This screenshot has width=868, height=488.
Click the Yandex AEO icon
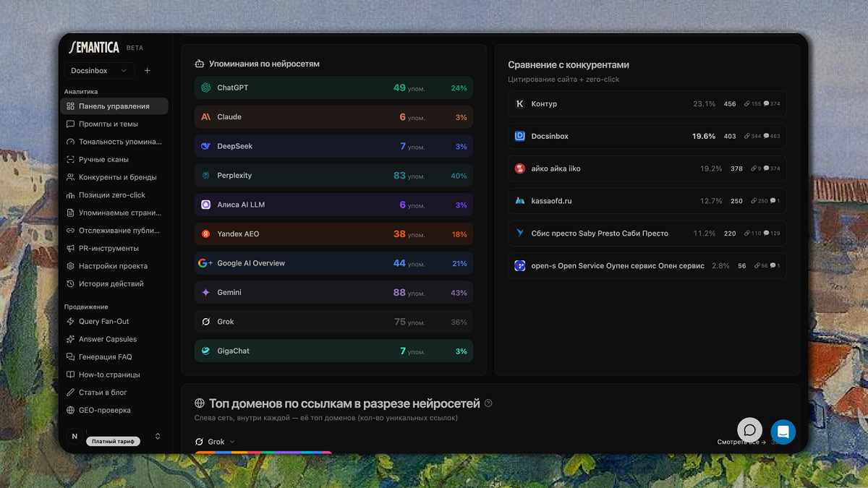206,234
